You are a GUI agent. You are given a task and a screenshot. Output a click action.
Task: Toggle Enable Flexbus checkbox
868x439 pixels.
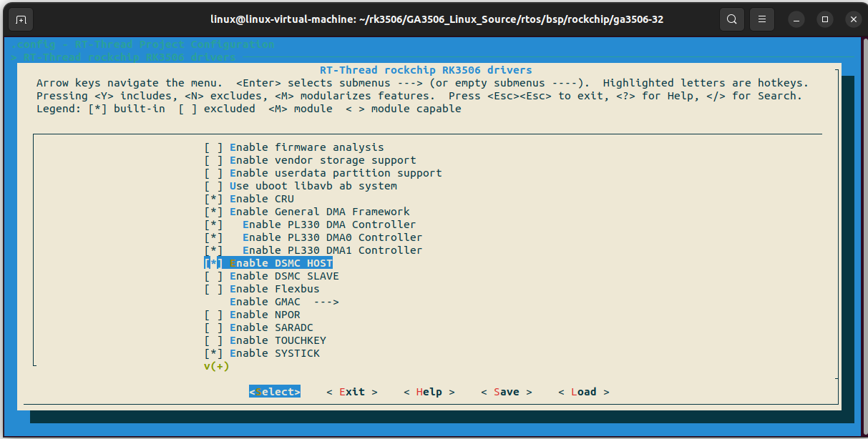[x=213, y=289]
